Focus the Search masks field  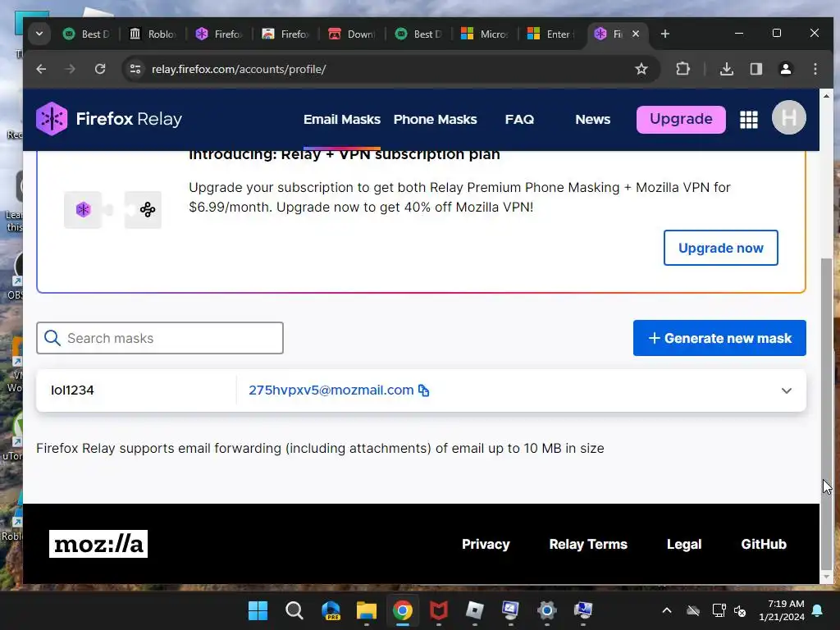tap(160, 338)
